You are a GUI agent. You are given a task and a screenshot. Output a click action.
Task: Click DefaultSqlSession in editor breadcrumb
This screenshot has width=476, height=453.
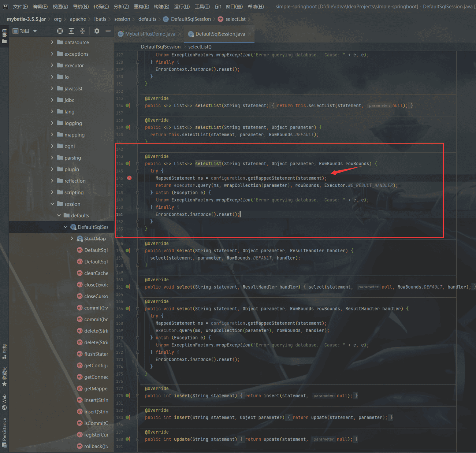coord(160,47)
